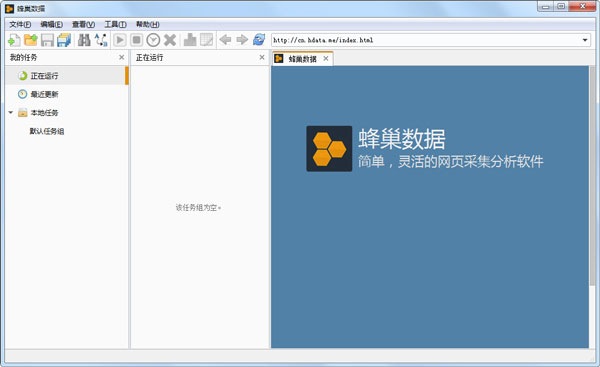The width and height of the screenshot is (600, 367).
Task: Open a task using the folder icon
Action: (31, 40)
